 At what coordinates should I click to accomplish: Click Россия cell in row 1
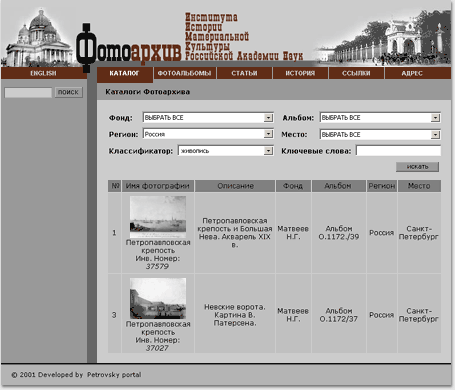click(x=382, y=233)
